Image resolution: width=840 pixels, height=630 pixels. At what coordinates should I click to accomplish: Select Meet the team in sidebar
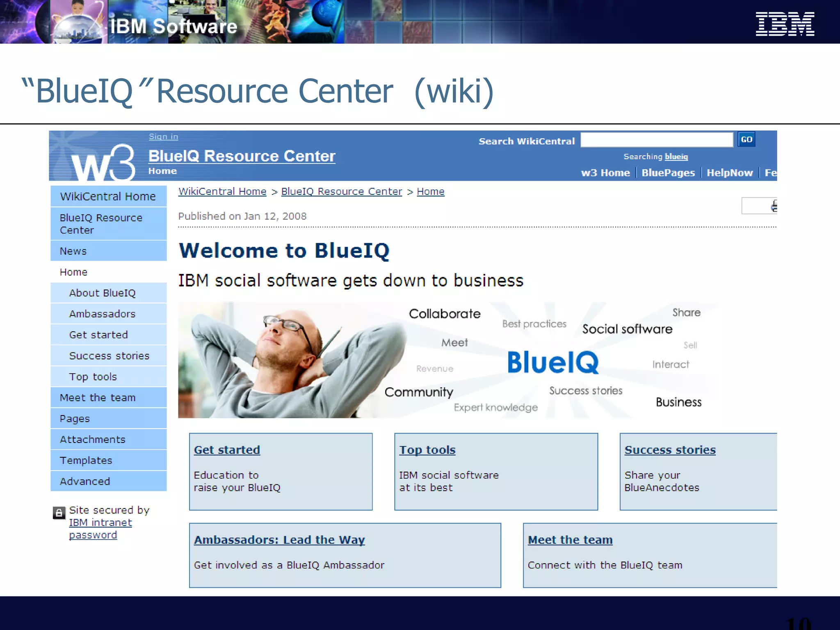109,397
